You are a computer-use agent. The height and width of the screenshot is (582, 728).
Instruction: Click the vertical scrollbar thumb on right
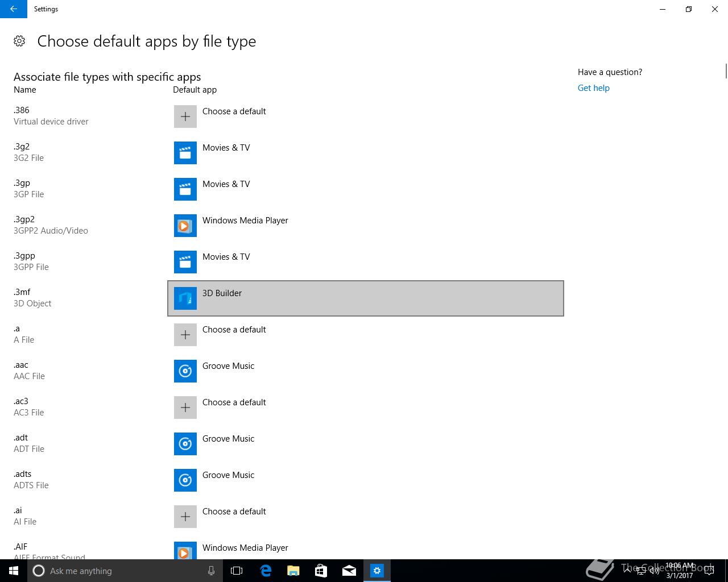click(x=726, y=72)
